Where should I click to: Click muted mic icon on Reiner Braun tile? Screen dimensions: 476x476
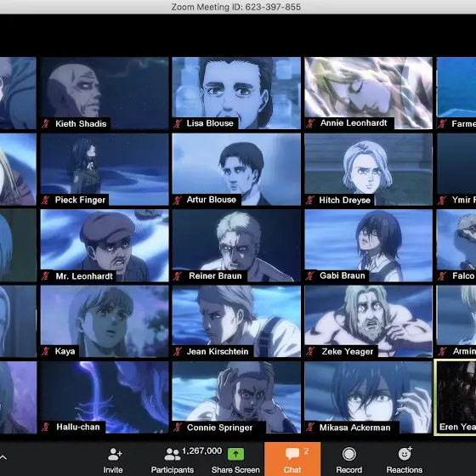(178, 276)
